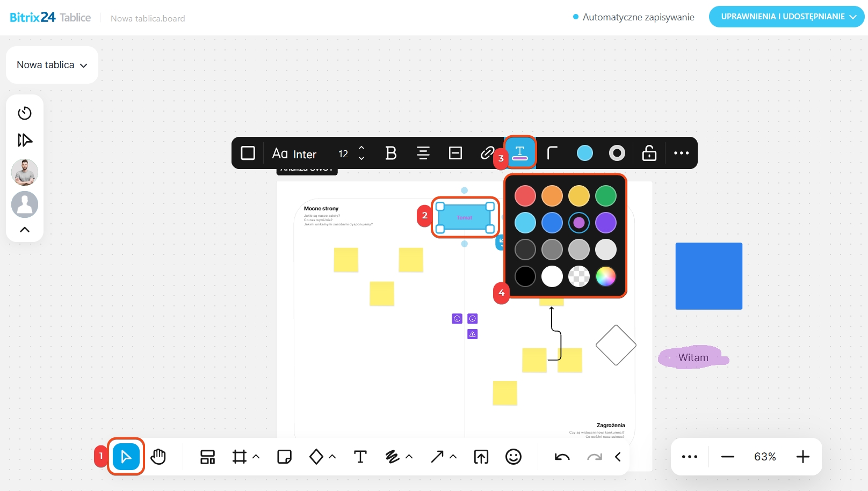This screenshot has height=491, width=868.
Task: Open the timer icon in sidebar
Action: [x=25, y=113]
